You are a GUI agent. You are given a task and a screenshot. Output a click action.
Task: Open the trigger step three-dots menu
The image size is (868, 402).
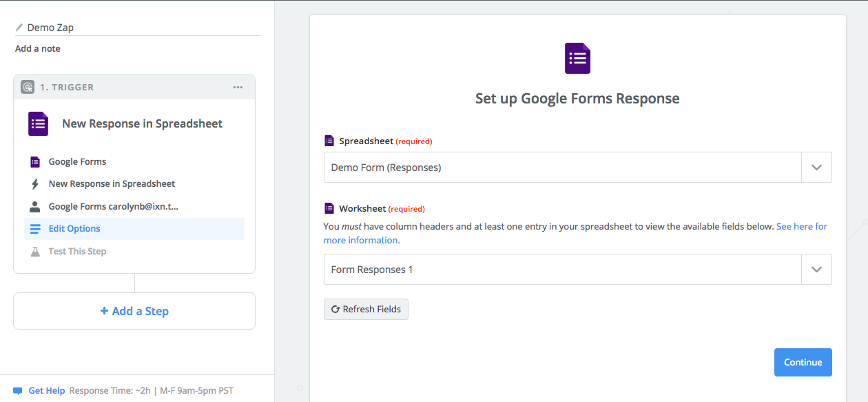238,87
